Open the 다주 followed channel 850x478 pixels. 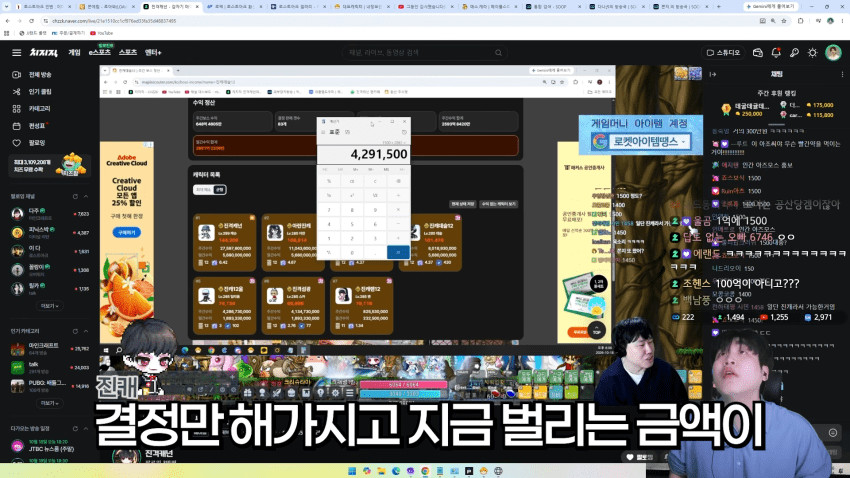coord(49,214)
